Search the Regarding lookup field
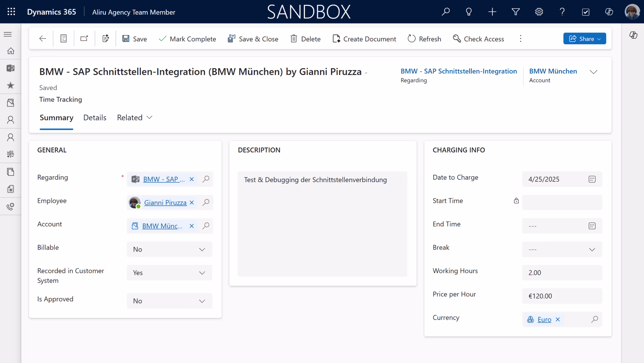 [x=206, y=179]
